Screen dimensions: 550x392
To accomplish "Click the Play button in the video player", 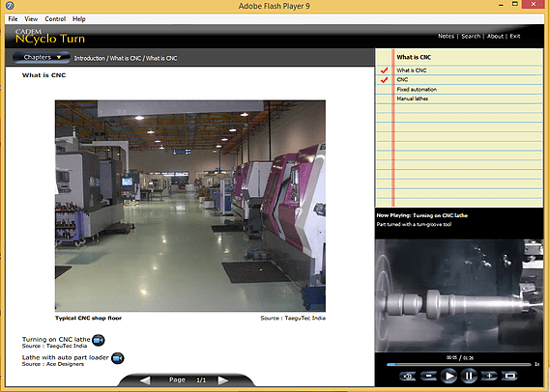I will [449, 376].
